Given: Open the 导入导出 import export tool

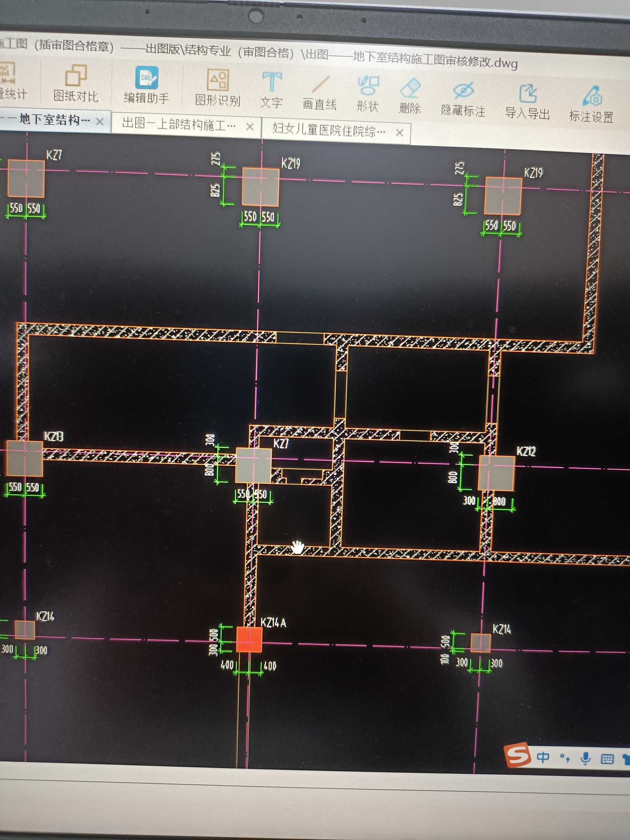Looking at the screenshot, I should pos(528,102).
